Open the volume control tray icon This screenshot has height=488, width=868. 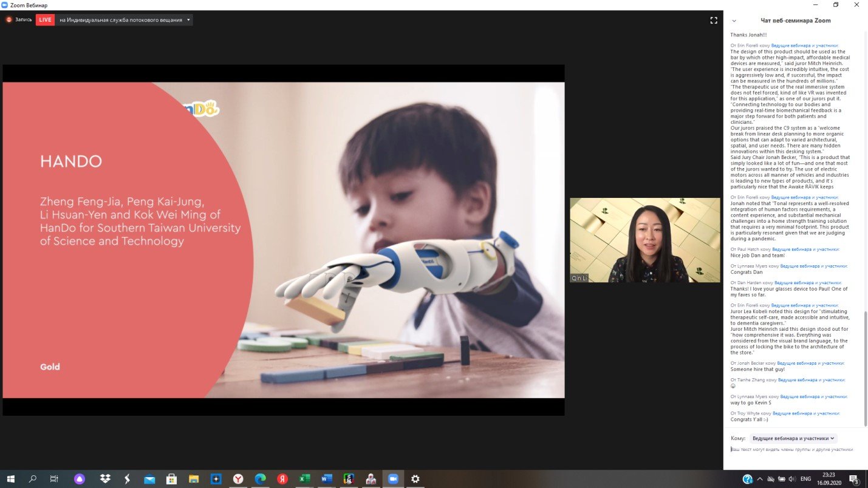(791, 479)
